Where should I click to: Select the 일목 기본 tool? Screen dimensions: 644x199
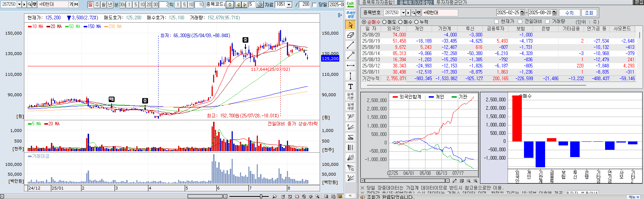pos(350,96)
